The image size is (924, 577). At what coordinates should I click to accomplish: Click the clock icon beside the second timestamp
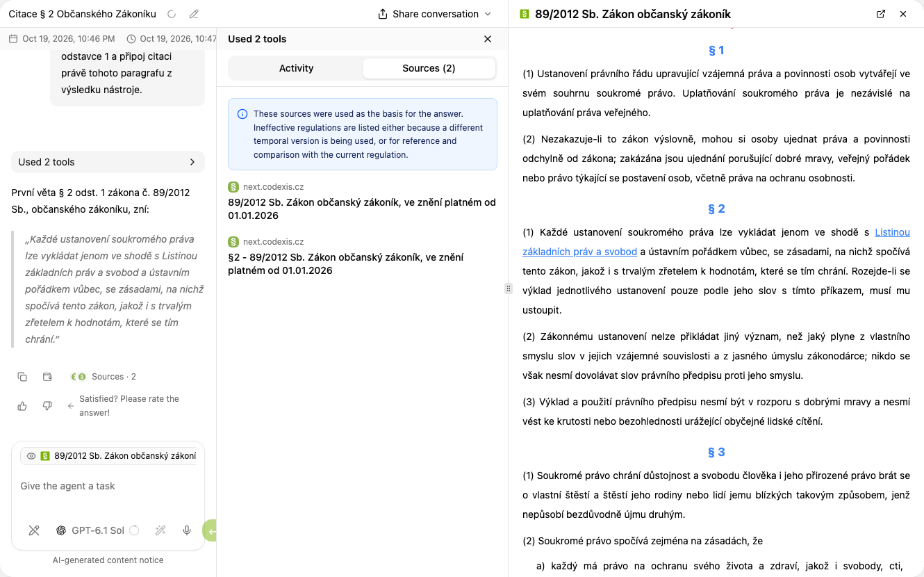coord(131,39)
